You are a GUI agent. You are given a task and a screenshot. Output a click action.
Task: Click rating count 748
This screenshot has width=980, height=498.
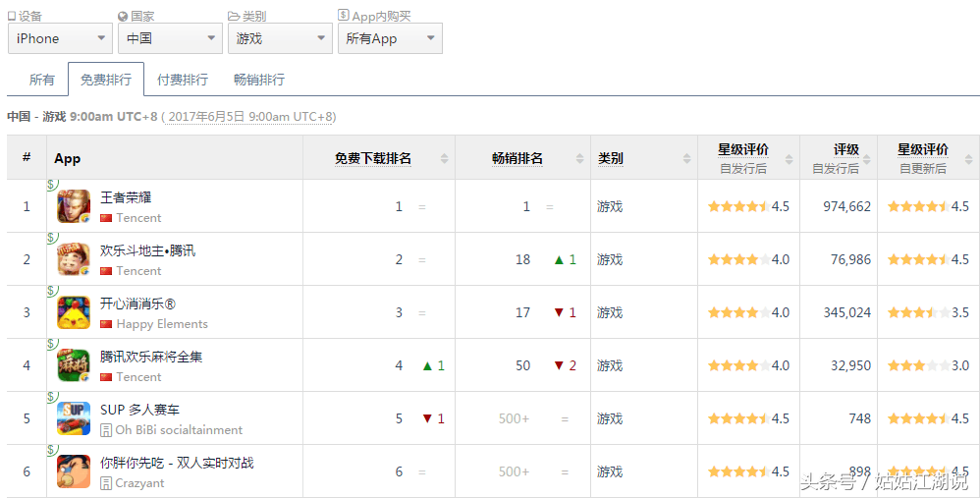[x=860, y=418]
